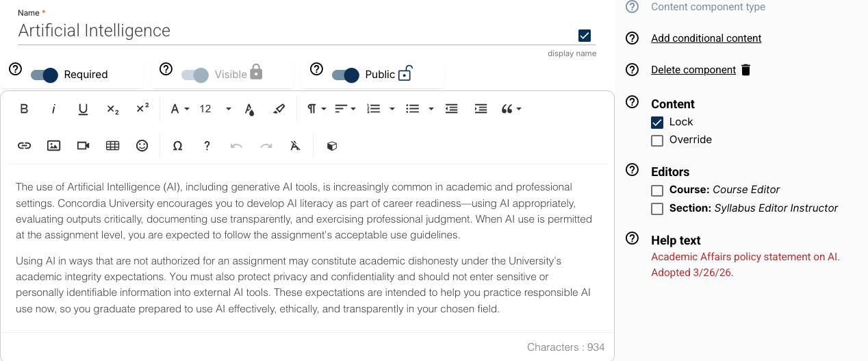Screen dimensions: 868x361
Task: Click the cube icon in toolbar
Action: tap(331, 145)
